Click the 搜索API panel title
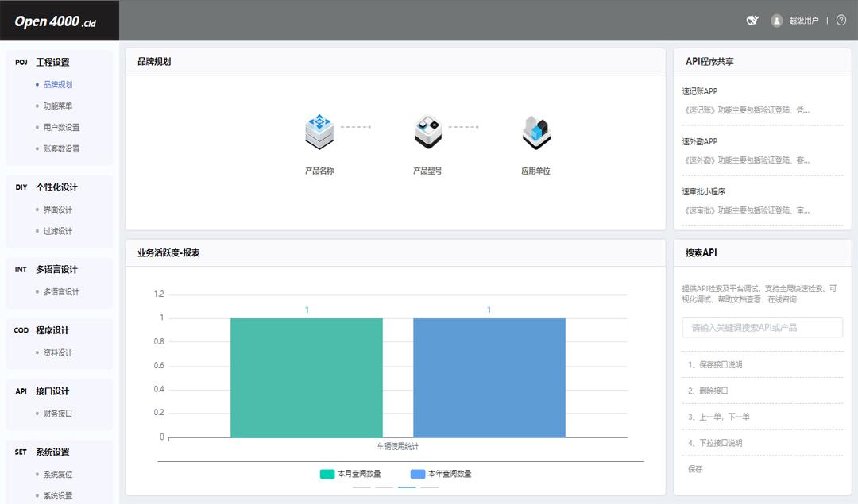This screenshot has width=858, height=504. coord(701,253)
